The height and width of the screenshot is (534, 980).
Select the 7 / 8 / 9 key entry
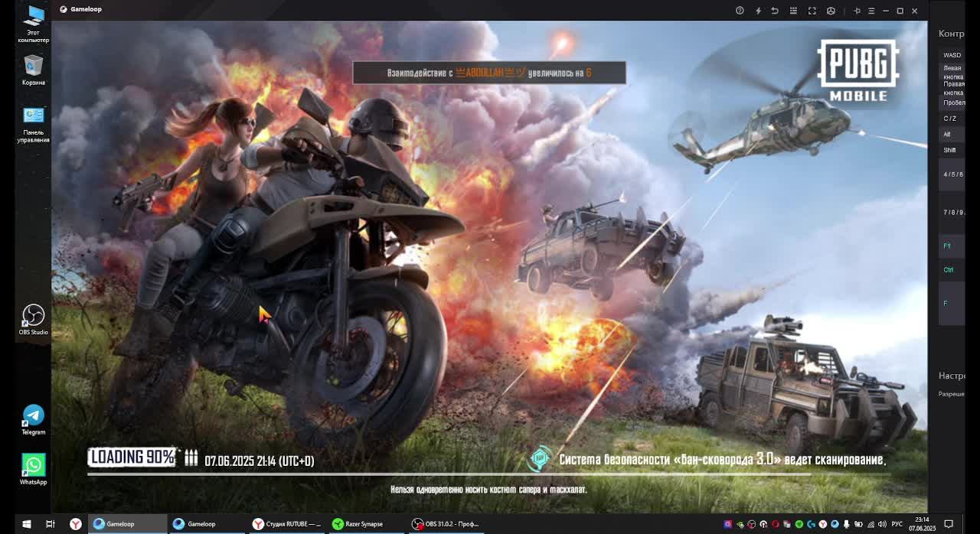tap(953, 213)
